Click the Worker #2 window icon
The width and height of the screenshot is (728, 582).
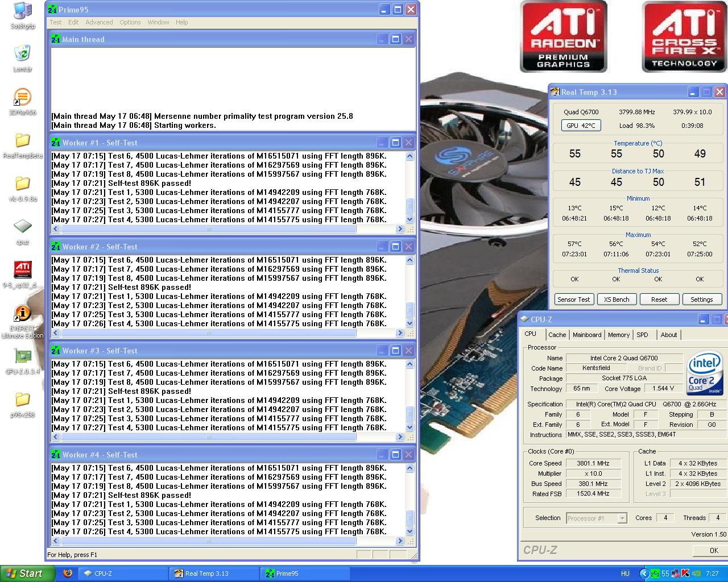(56, 247)
